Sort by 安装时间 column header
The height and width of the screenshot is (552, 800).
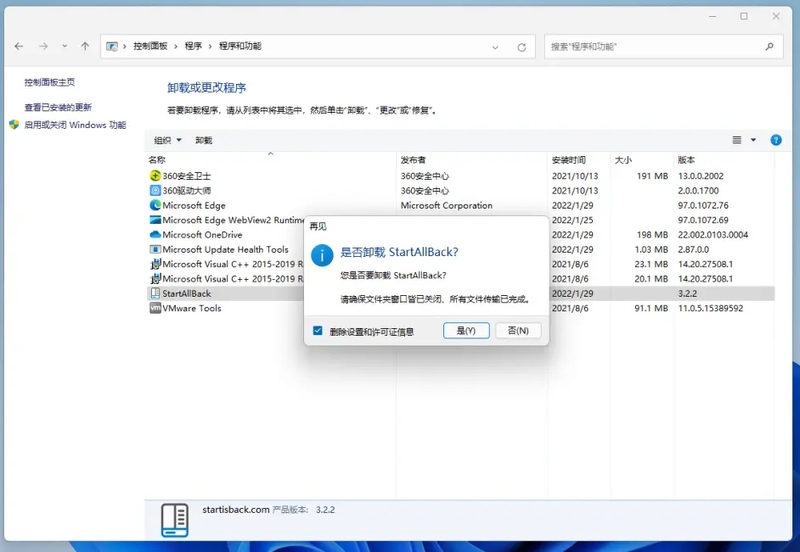tap(568, 160)
